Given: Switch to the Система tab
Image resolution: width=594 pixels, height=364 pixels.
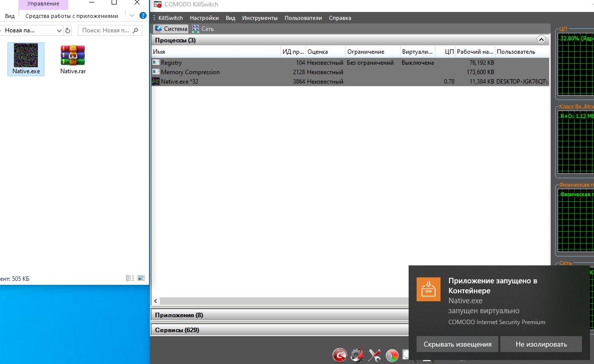Looking at the screenshot, I should coord(171,29).
